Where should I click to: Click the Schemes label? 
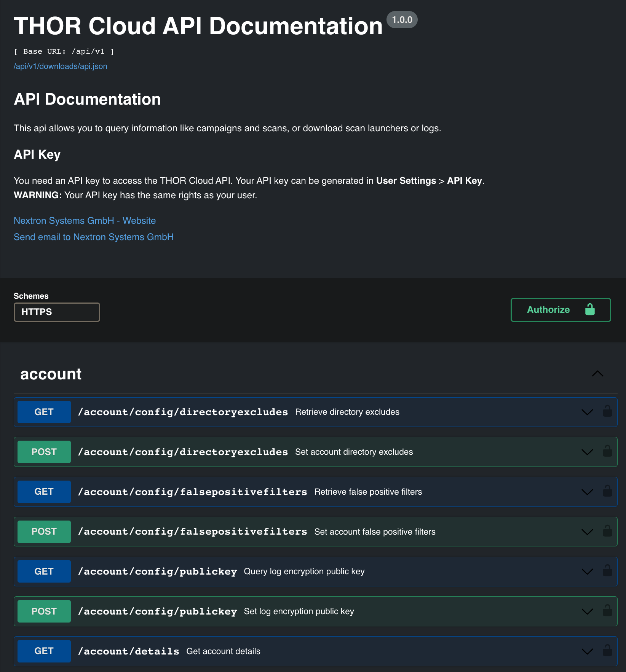(31, 296)
